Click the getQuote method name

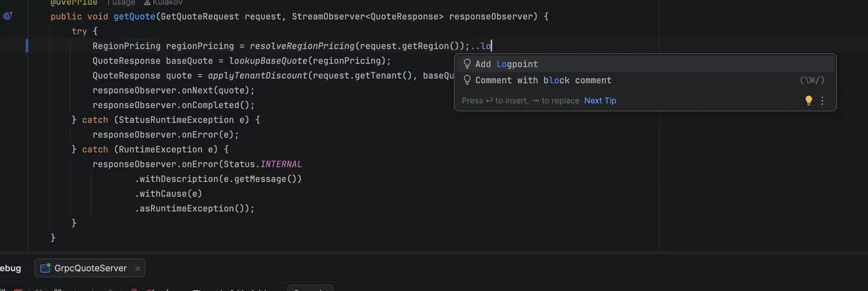coord(134,16)
